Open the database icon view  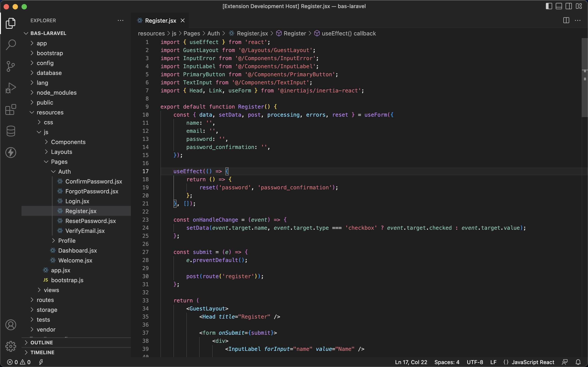(11, 131)
